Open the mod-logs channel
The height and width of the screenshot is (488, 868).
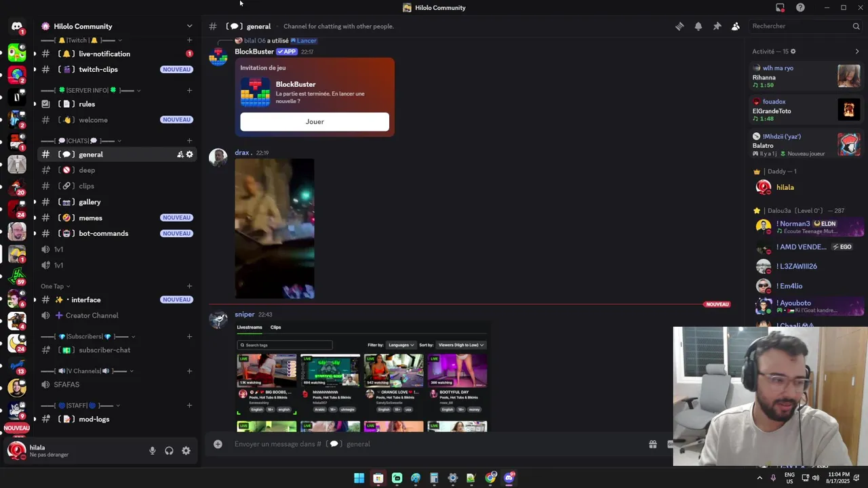click(x=117, y=419)
